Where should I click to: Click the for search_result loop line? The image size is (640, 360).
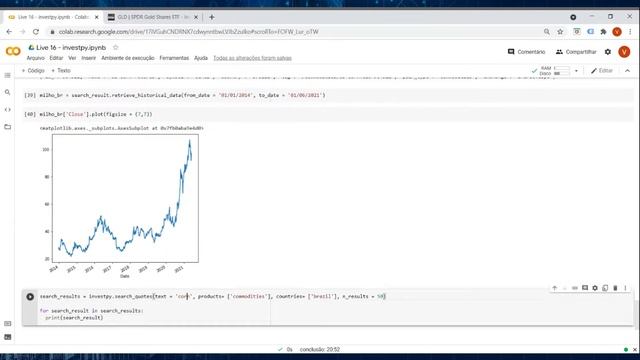tap(91, 311)
